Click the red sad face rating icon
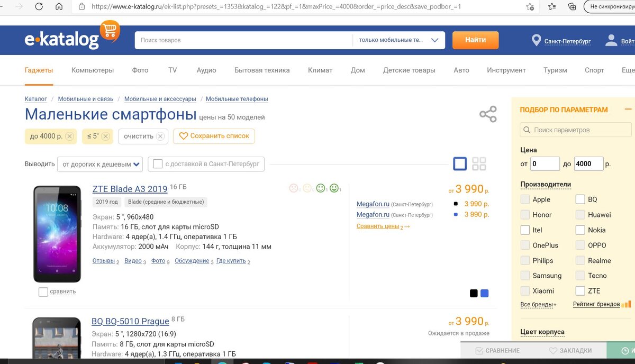 [x=294, y=188]
